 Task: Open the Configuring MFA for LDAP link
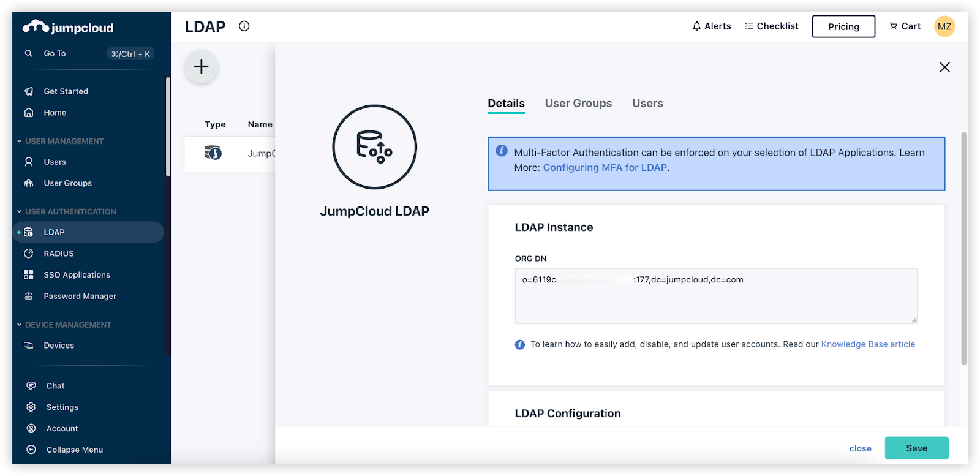coord(605,168)
